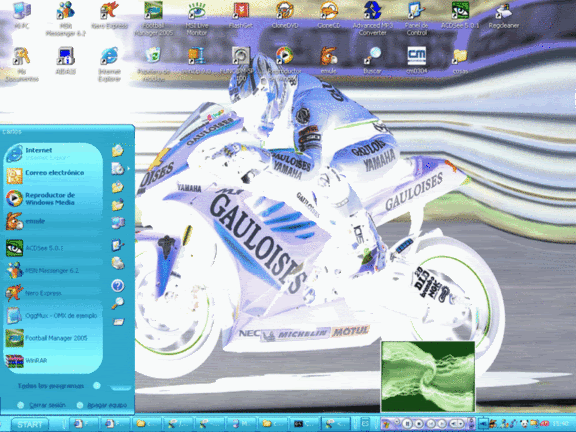Select Internet in Start menu
The width and height of the screenshot is (576, 432).
[x=53, y=154]
